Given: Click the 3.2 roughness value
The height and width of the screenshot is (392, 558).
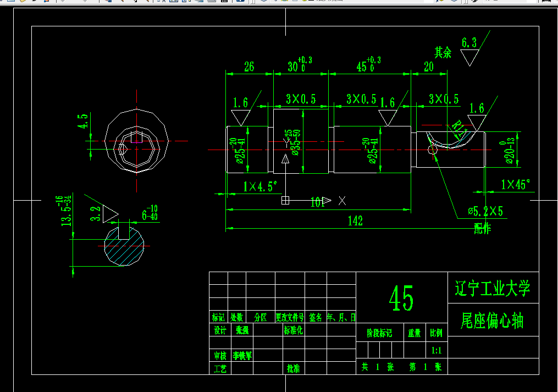Looking at the screenshot, I should [95, 214].
